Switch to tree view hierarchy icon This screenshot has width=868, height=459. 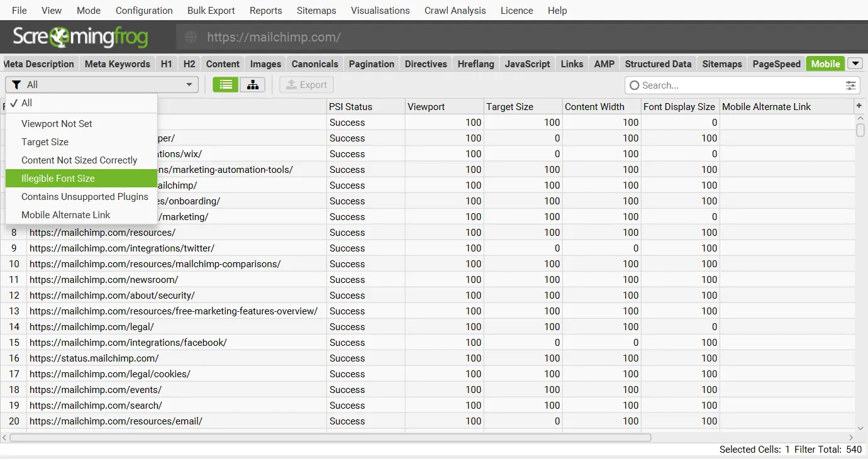(x=253, y=85)
